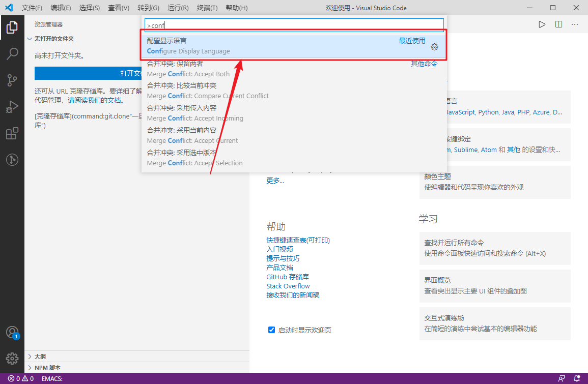Viewport: 588px width, 384px height.
Task: Click the feedback icon in status bar
Action: point(562,378)
